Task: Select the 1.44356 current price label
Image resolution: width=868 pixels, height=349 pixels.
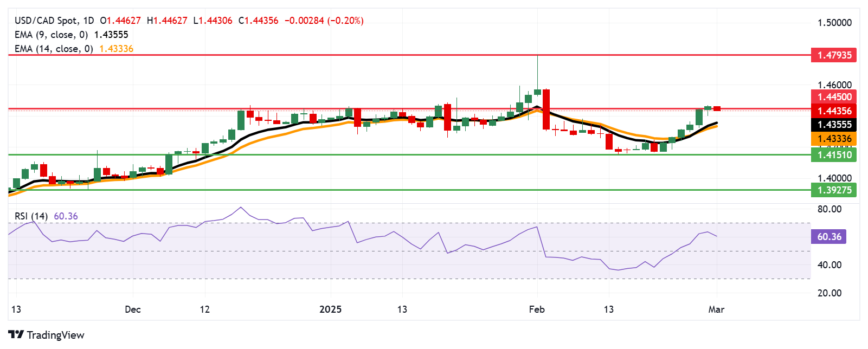Action: click(x=834, y=111)
